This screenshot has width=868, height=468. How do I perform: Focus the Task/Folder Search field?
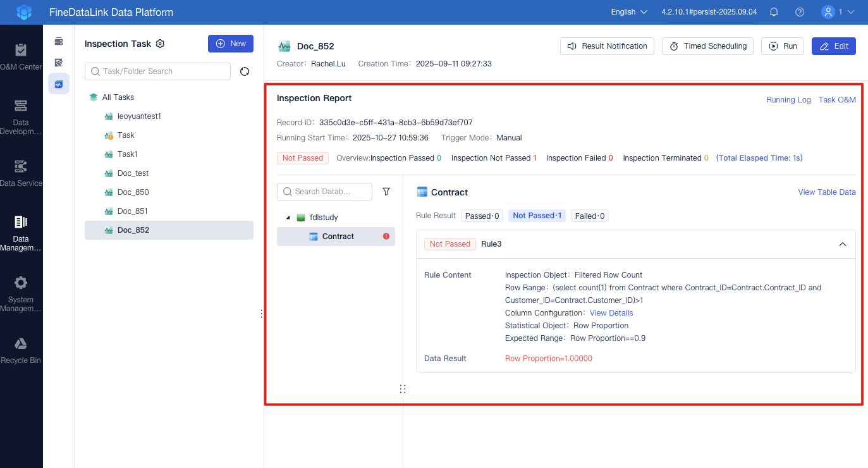(x=157, y=71)
